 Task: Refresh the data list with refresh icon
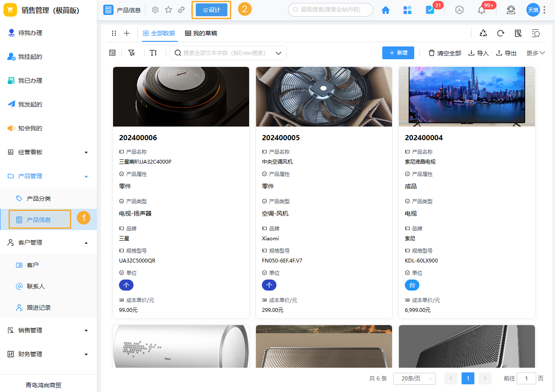pos(500,33)
